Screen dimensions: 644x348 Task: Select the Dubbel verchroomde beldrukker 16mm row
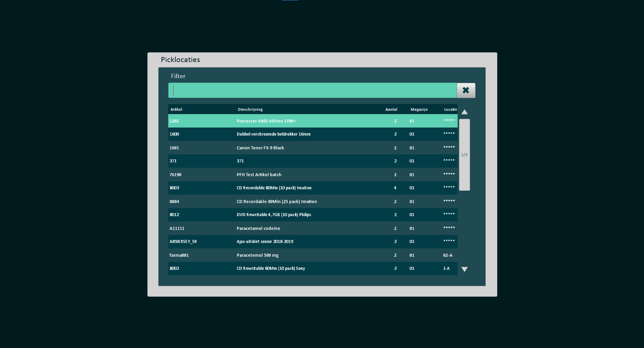[x=312, y=134]
